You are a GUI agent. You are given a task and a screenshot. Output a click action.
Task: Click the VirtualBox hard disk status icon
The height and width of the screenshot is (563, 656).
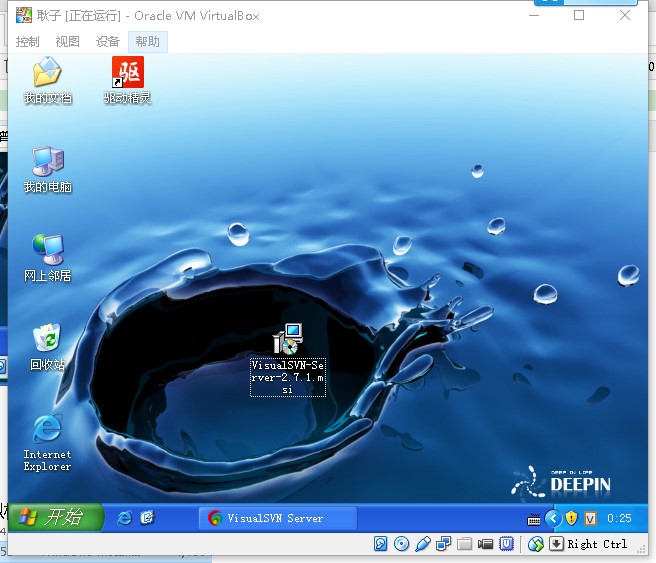click(381, 544)
